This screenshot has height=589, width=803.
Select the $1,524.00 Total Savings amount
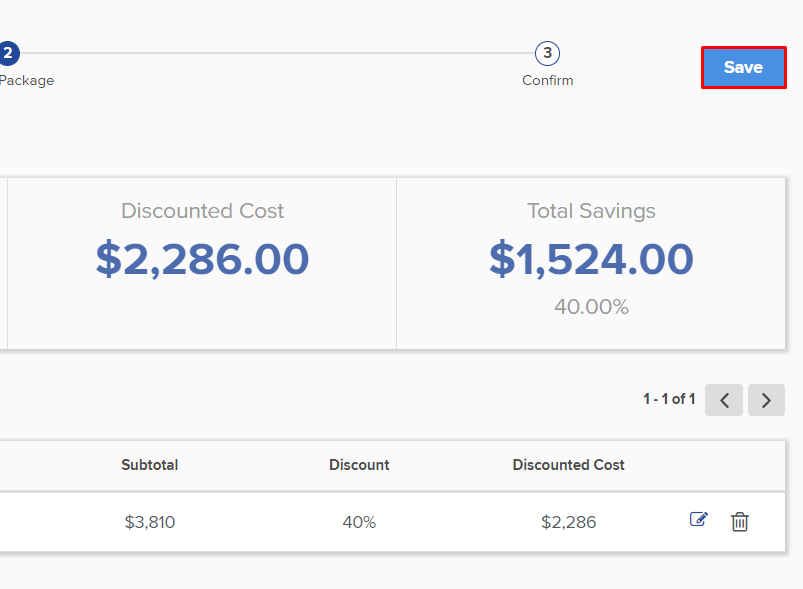[591, 259]
